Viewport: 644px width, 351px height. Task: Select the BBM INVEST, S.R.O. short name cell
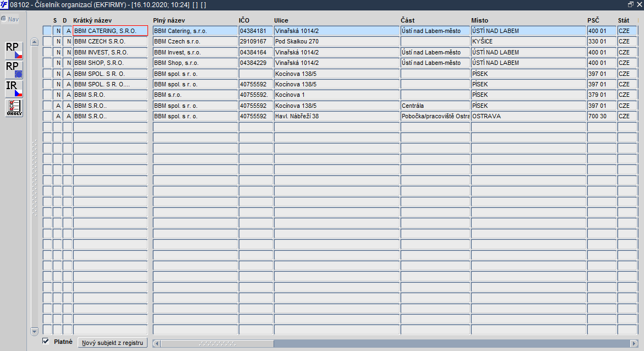110,52
